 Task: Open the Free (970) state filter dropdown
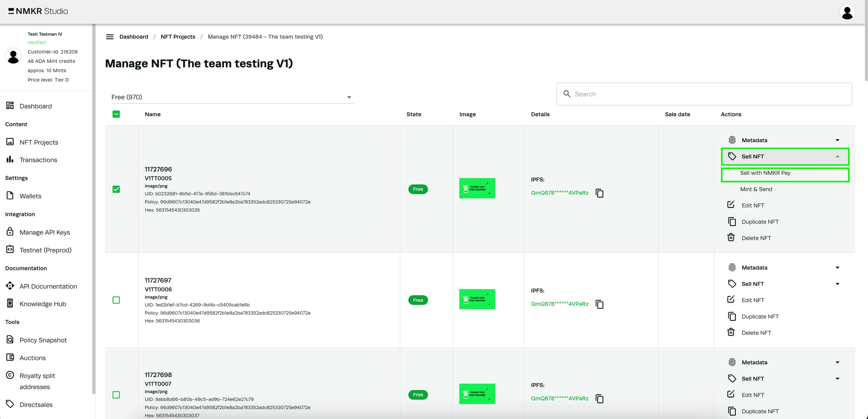[x=232, y=97]
